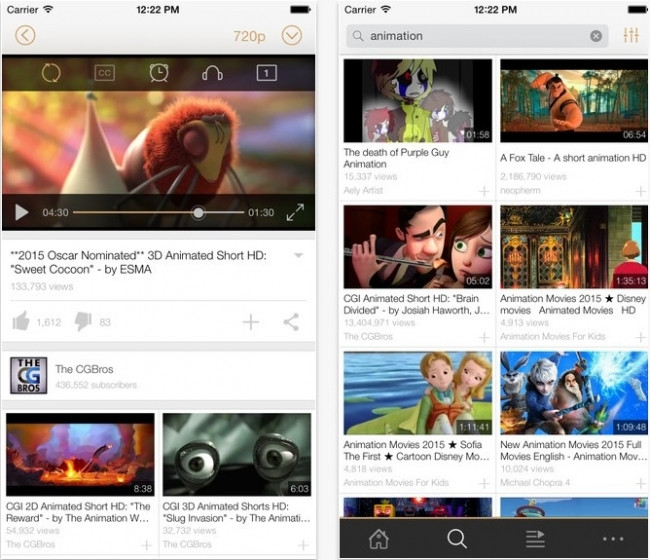
Task: Toggle headphones audio-only mode
Action: (212, 73)
